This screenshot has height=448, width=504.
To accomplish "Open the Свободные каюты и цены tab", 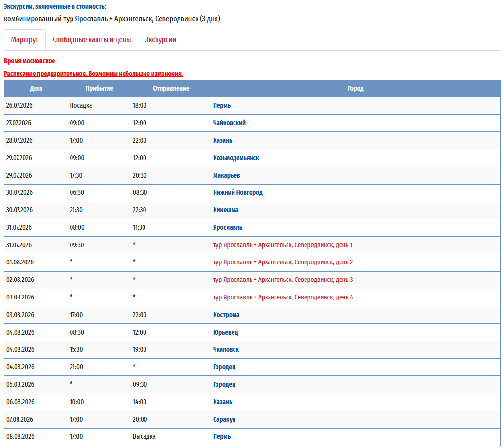I will [x=92, y=40].
